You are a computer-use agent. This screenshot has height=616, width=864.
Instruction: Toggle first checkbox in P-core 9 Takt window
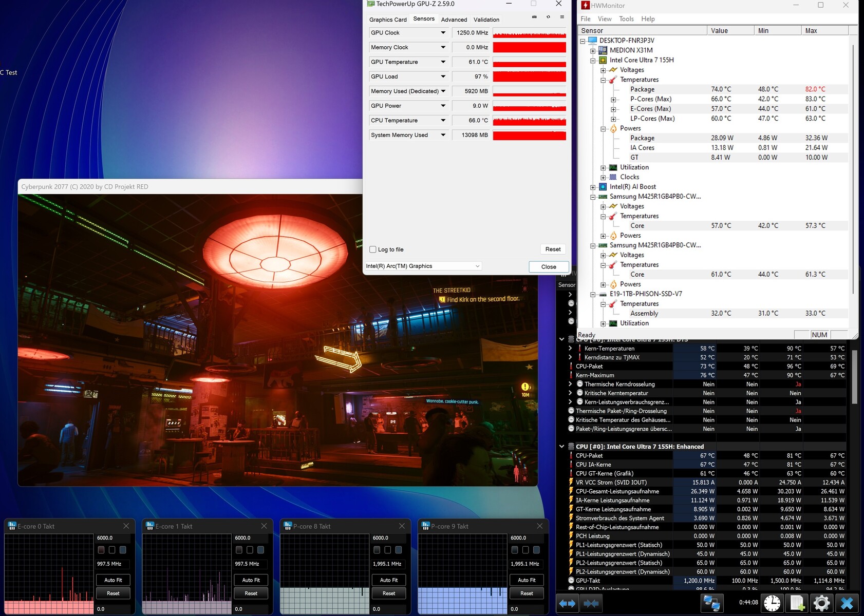[515, 550]
